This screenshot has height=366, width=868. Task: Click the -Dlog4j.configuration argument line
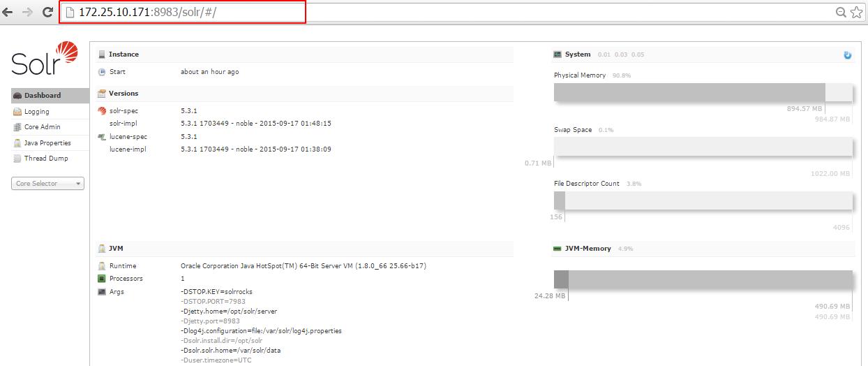click(261, 331)
